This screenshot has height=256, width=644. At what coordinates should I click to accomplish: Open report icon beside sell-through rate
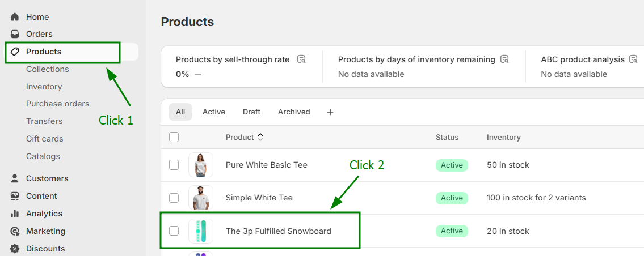301,59
